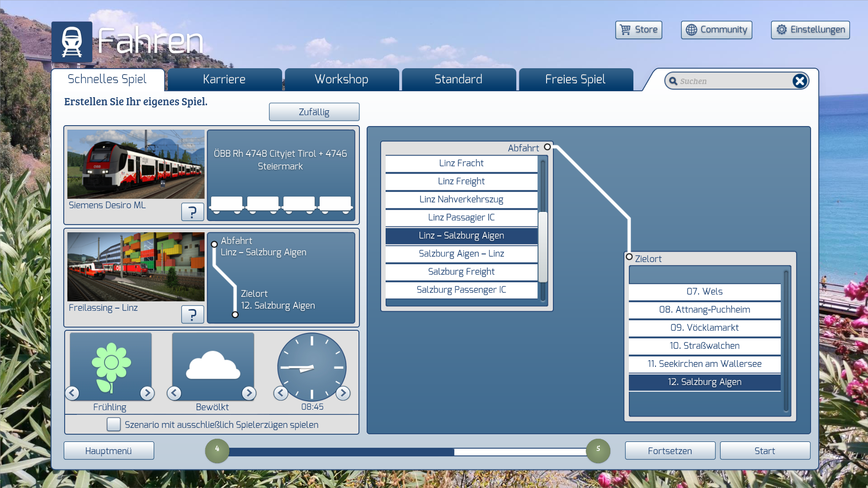Click the Start button
This screenshot has height=488, width=868.
point(765,450)
